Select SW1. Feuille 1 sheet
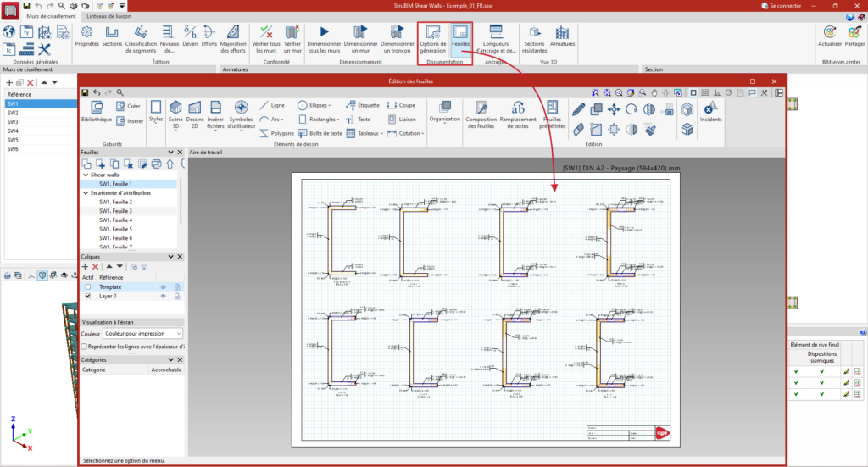 coord(115,184)
